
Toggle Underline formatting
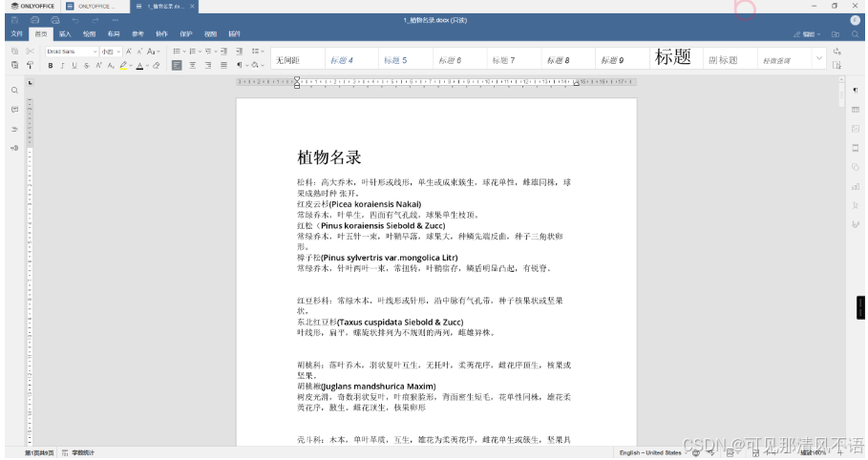pyautogui.click(x=74, y=65)
